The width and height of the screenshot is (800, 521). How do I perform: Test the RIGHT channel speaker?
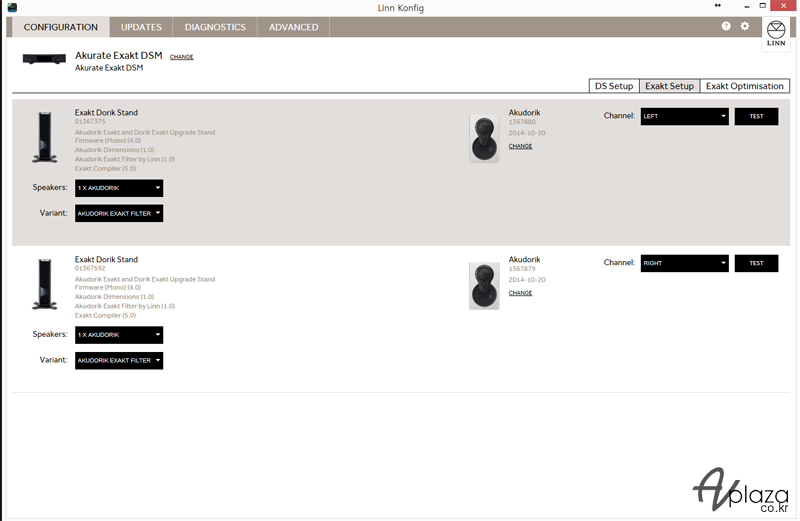pos(756,263)
